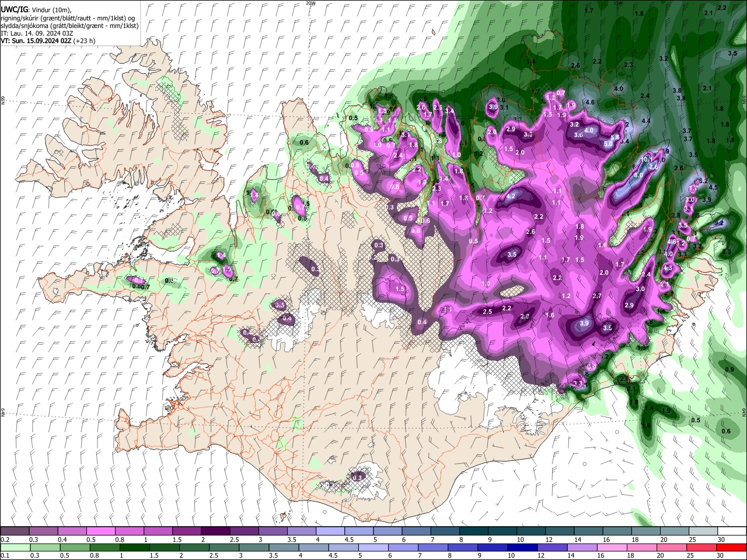
Task: Pick the snow scale swatch between 1.5 and 2
Action: coord(187,531)
